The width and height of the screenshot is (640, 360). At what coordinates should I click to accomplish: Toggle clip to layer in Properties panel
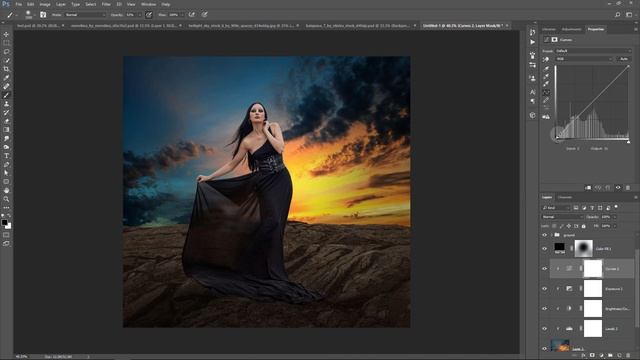tap(588, 188)
